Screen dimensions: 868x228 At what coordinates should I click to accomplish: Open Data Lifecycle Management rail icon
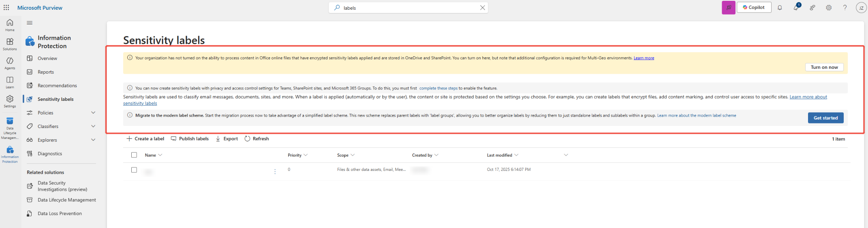point(10,127)
